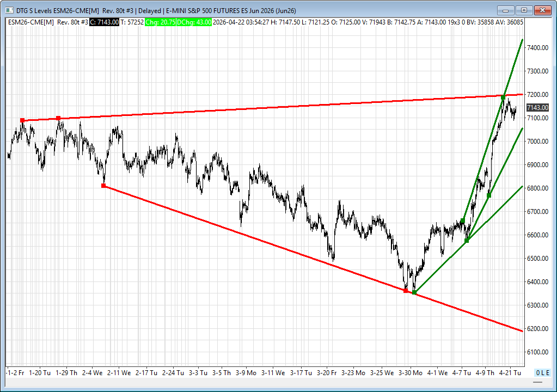Click the green Chg: 20.75 field

(164, 22)
